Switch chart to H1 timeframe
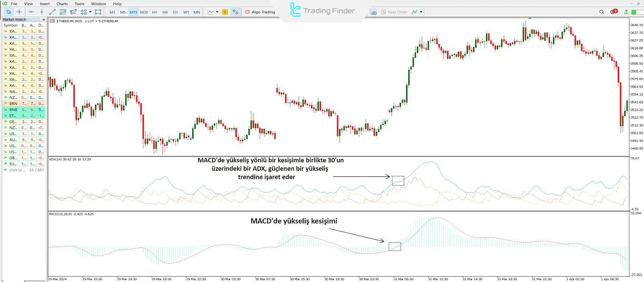The width and height of the screenshot is (644, 282). coord(155,12)
